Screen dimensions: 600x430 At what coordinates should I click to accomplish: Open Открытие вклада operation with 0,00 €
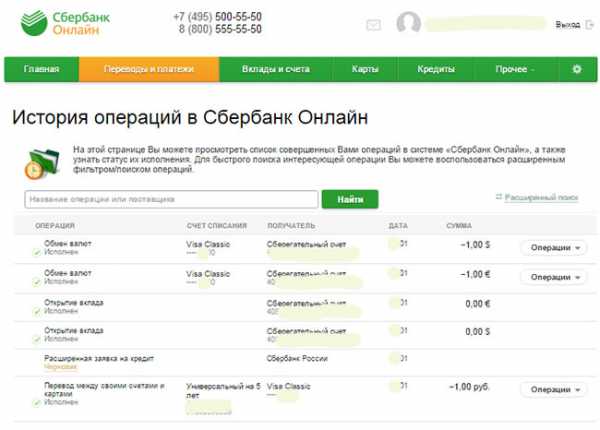click(x=74, y=303)
